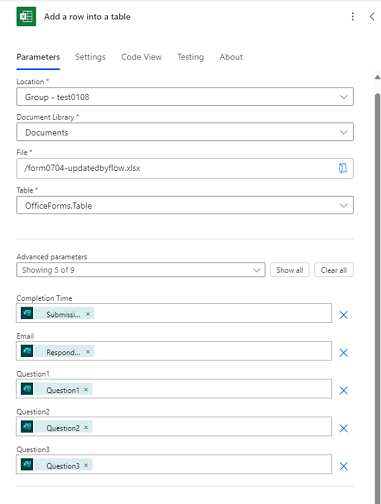Click into the Question1 input field
This screenshot has width=381, height=504.
coord(174,389)
